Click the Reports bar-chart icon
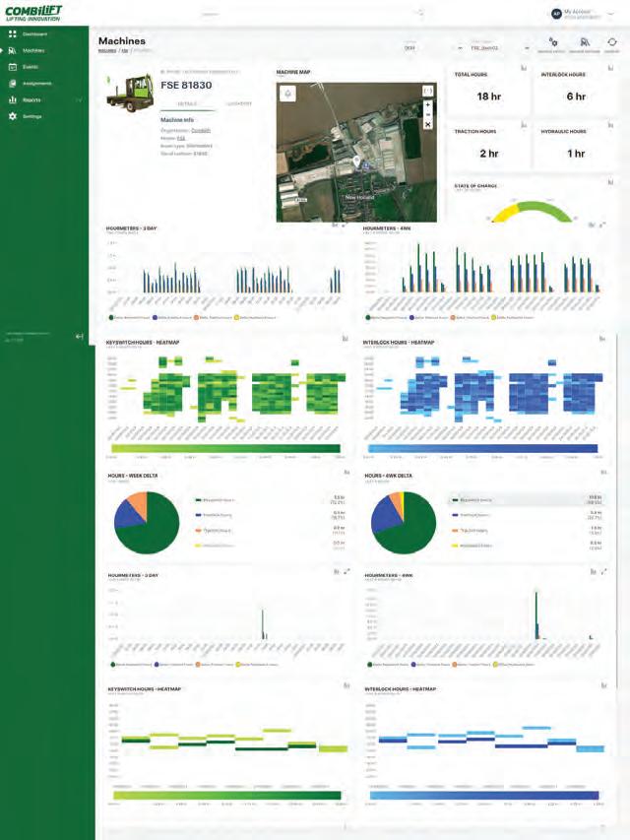The image size is (630, 840). click(13, 99)
